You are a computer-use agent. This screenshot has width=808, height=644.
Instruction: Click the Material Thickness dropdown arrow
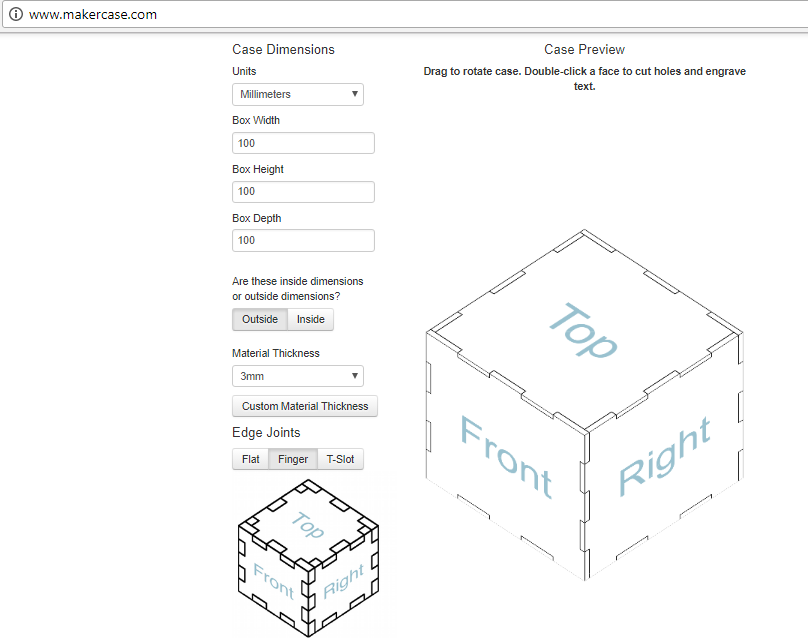click(x=355, y=376)
